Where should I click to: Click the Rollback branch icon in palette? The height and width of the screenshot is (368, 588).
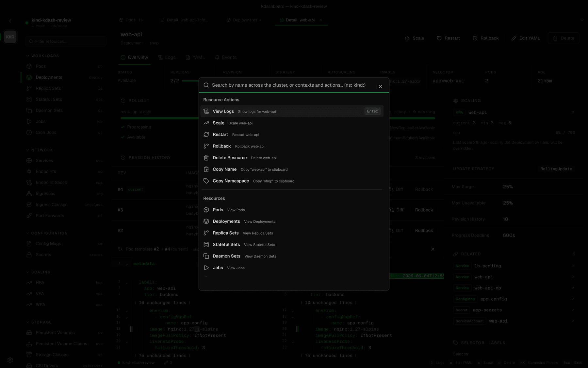(x=206, y=146)
